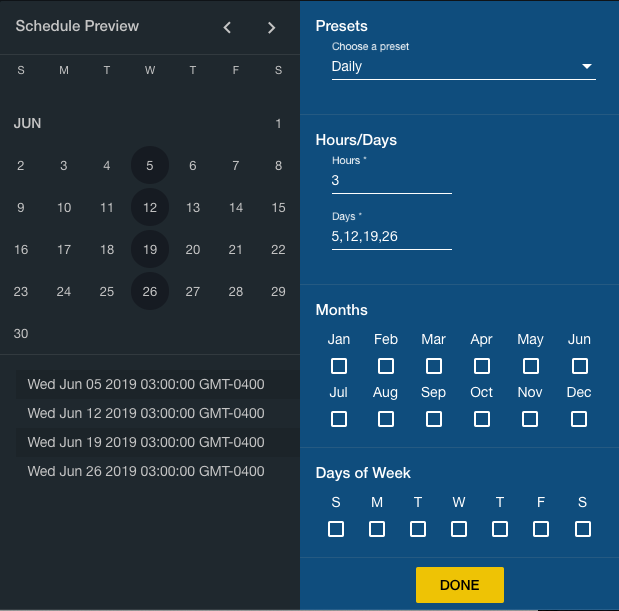The image size is (619, 611).
Task: Enable the Wednesday day-of-week checkbox
Action: click(459, 529)
